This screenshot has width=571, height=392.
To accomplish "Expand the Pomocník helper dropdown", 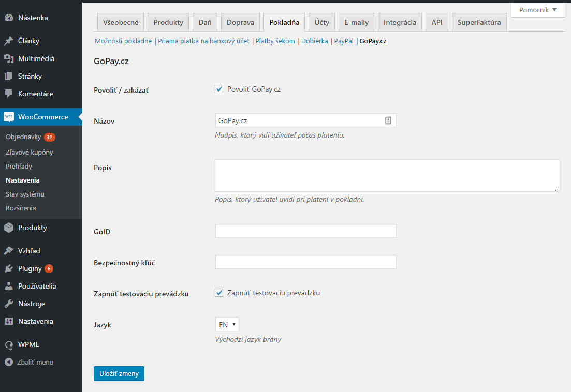I will pyautogui.click(x=537, y=10).
